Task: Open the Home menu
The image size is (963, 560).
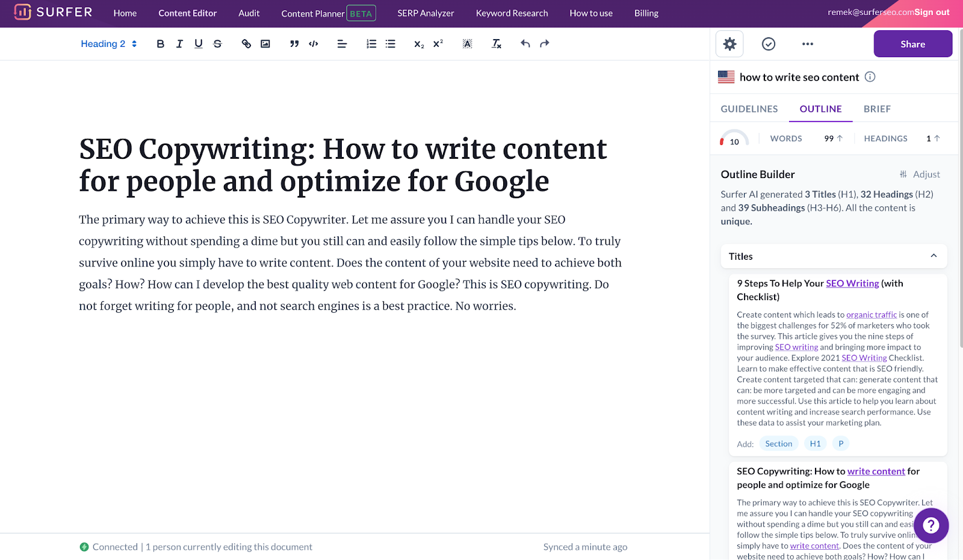Action: click(125, 13)
